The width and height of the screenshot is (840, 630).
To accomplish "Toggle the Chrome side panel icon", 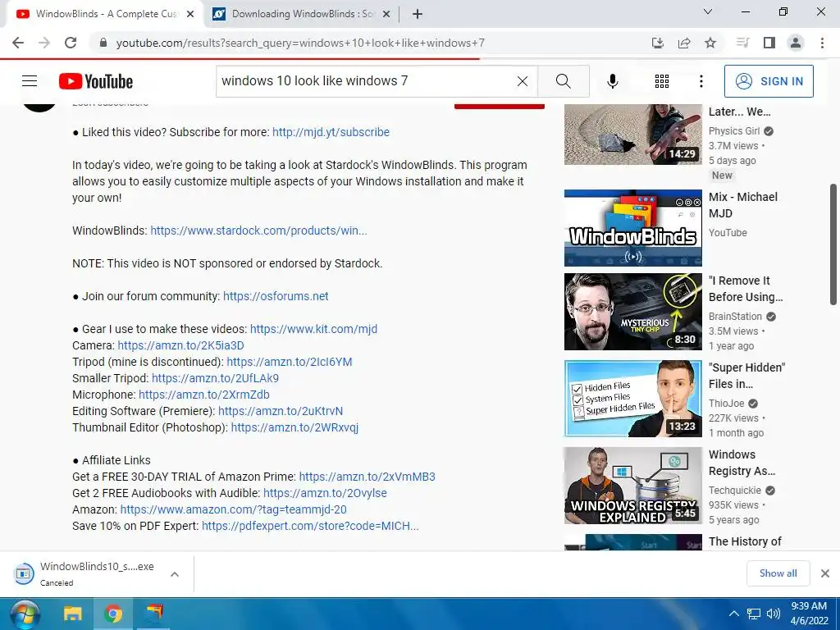I will click(x=769, y=43).
